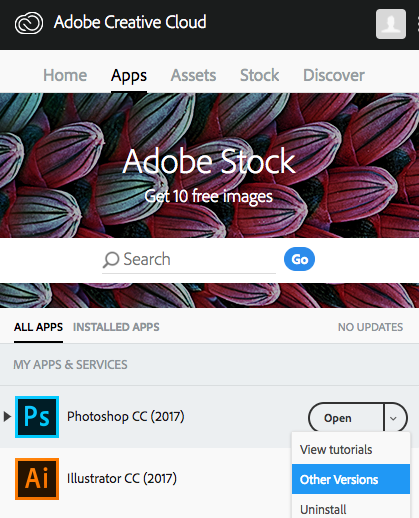Screen dimensions: 419x518
Task: Expand the Photoshop CC disclosure triangle
Action: pos(7,416)
